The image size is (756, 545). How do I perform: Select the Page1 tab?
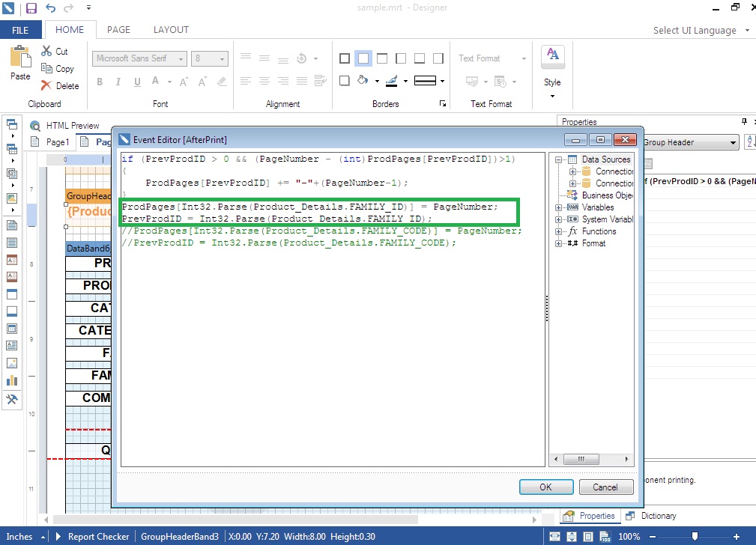point(50,141)
